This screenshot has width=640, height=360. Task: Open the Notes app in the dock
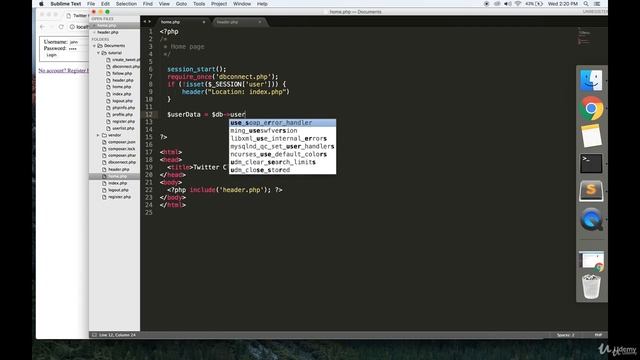click(x=591, y=136)
